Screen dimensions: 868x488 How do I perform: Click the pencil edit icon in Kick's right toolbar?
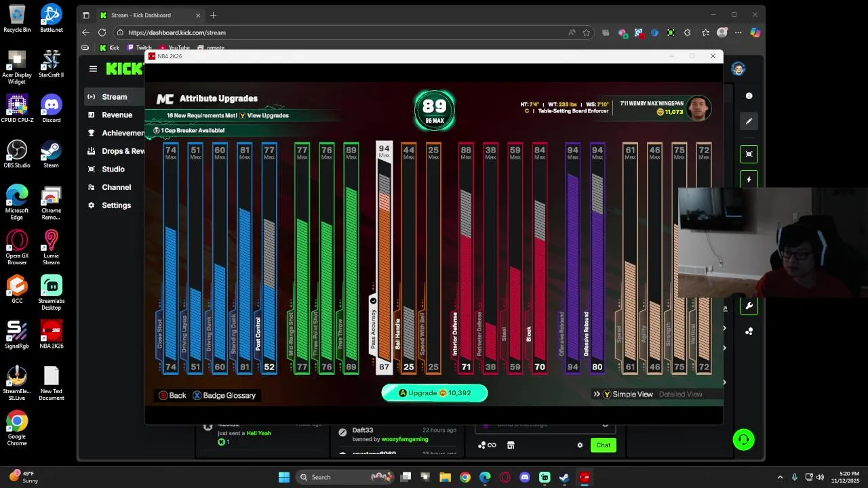749,121
